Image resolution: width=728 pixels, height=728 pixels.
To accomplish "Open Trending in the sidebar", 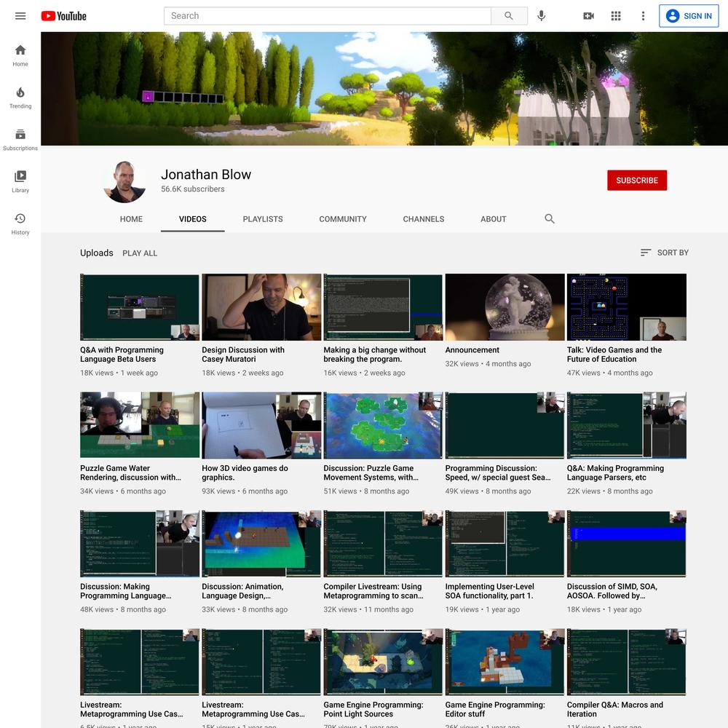I will click(x=20, y=98).
